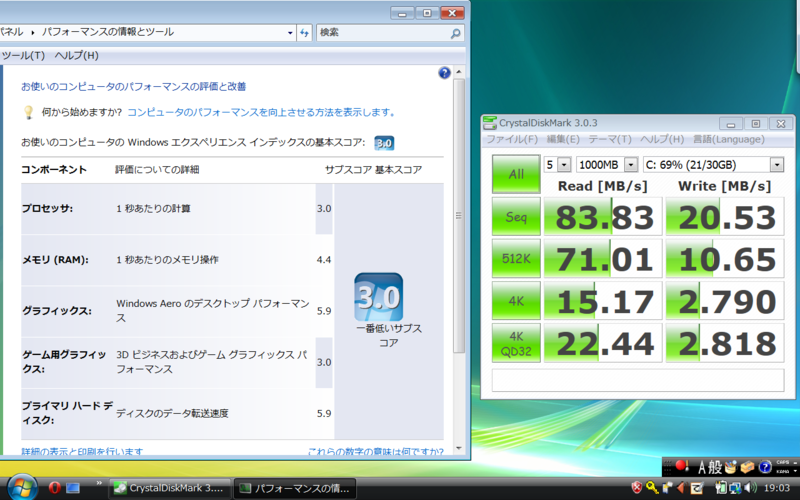Click the show desktop quick launch icon

(73, 488)
